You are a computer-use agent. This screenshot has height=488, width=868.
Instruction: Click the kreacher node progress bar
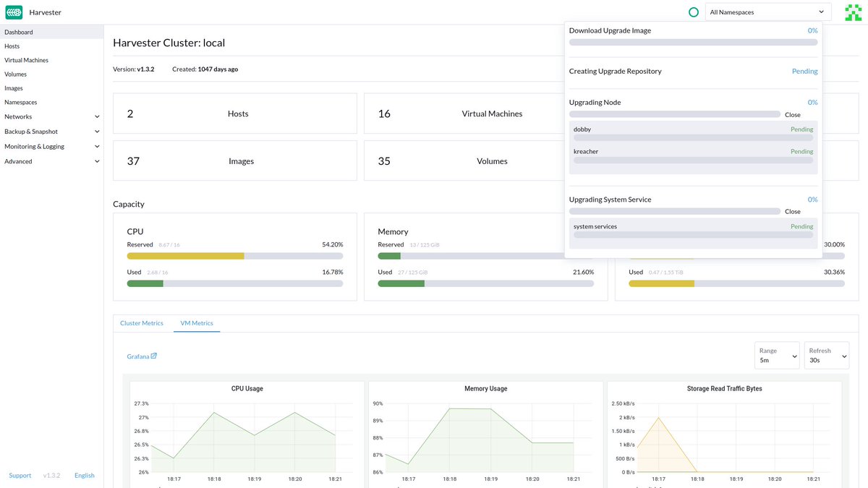(693, 160)
